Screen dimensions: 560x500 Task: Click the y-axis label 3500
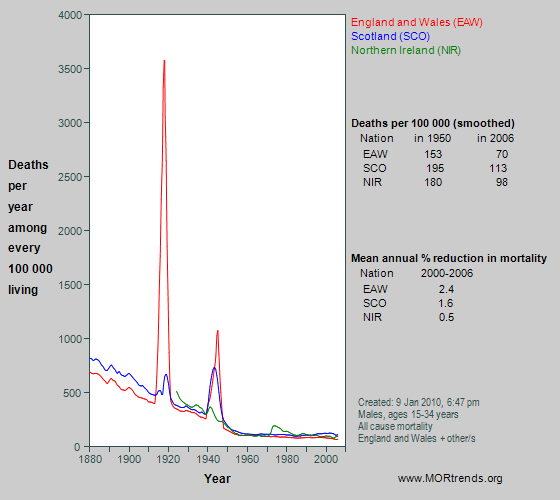70,69
